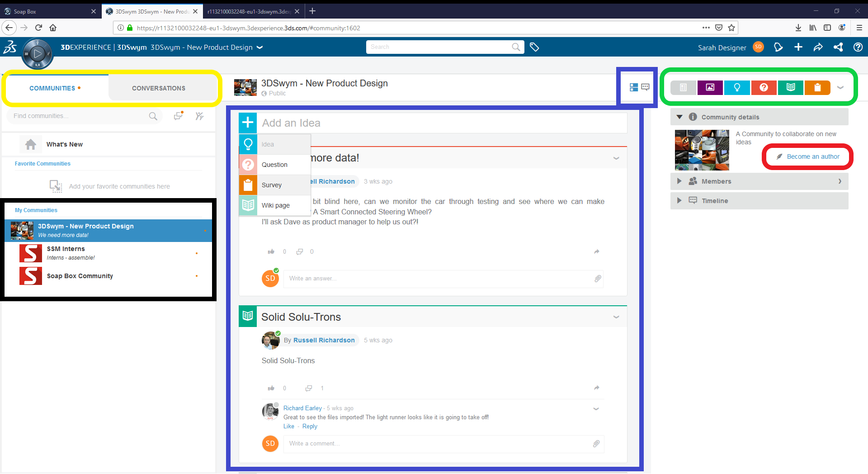
Task: Switch to conversation view layout
Action: point(646,87)
